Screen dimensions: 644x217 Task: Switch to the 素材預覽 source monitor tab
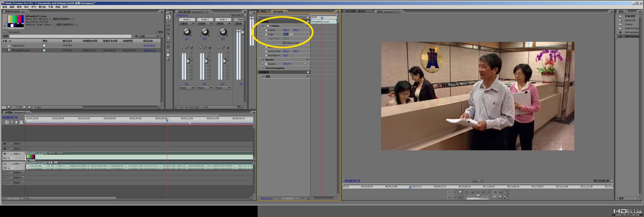(356, 11)
